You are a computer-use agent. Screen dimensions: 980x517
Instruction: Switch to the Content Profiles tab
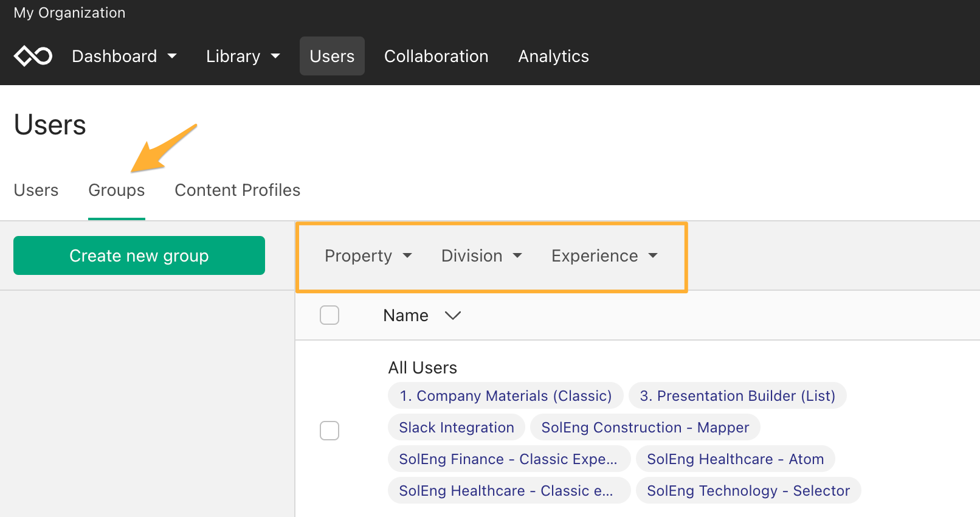(238, 190)
